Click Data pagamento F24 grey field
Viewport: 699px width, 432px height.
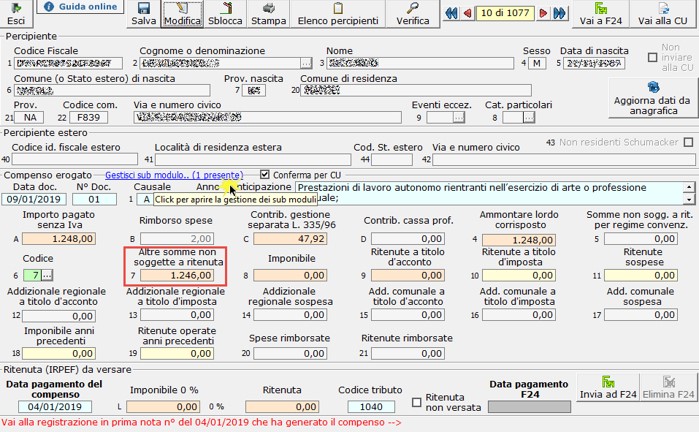[529, 407]
